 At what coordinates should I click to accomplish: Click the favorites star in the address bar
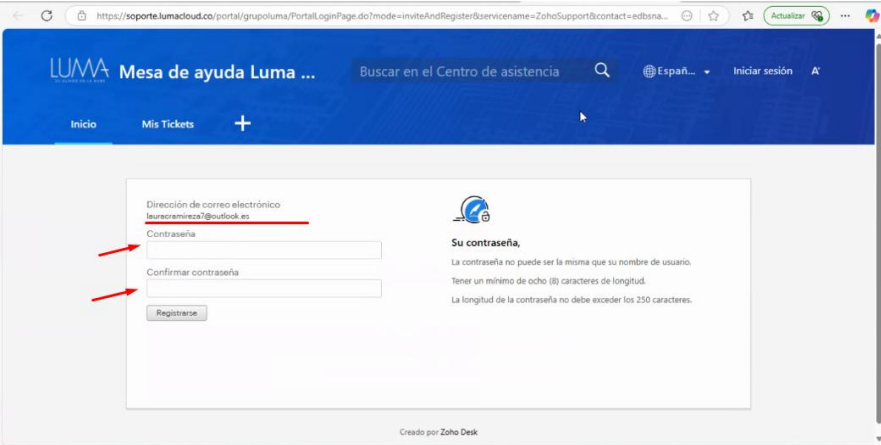(x=713, y=16)
